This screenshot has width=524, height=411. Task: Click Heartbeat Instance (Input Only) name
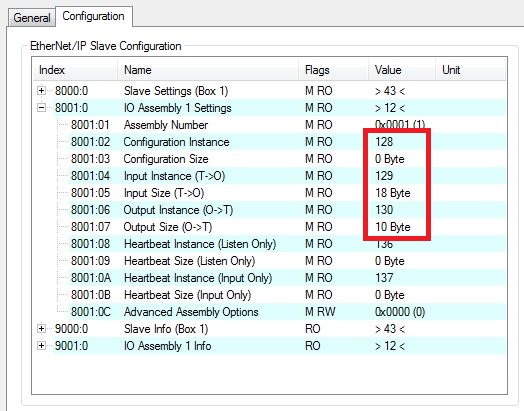click(198, 278)
